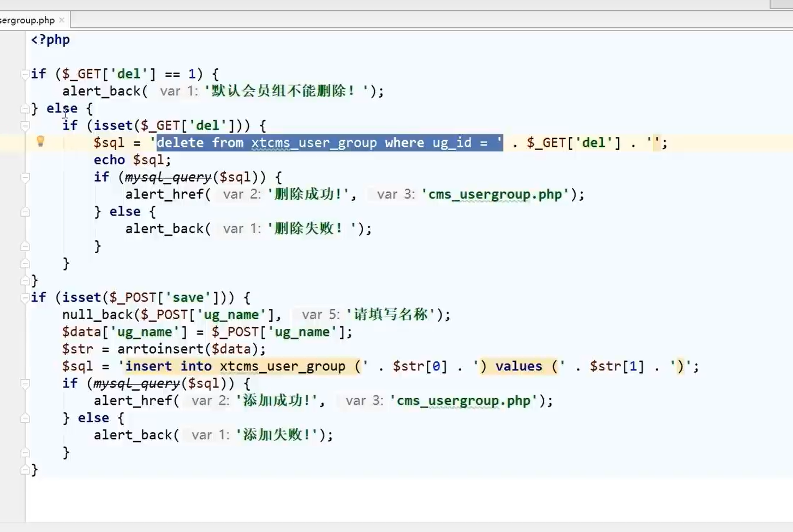
Task: Click the yellow lightbulb intention icon
Action: point(40,142)
